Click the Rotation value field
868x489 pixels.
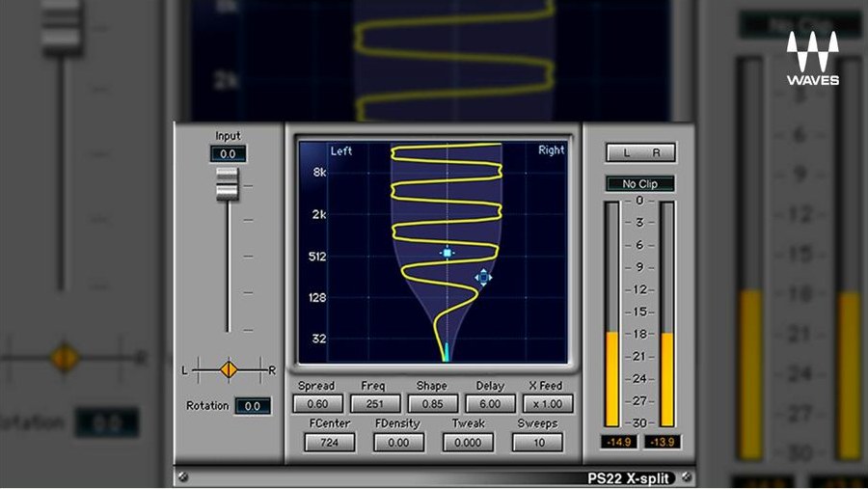point(253,406)
